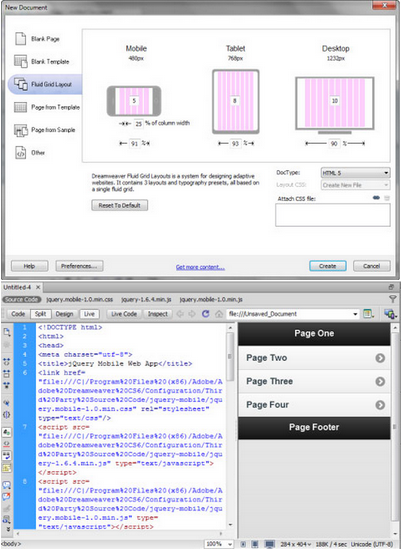Click the Back arrow in document toolbar
Viewport: 404px width, 549px height.
pyautogui.click(x=180, y=314)
